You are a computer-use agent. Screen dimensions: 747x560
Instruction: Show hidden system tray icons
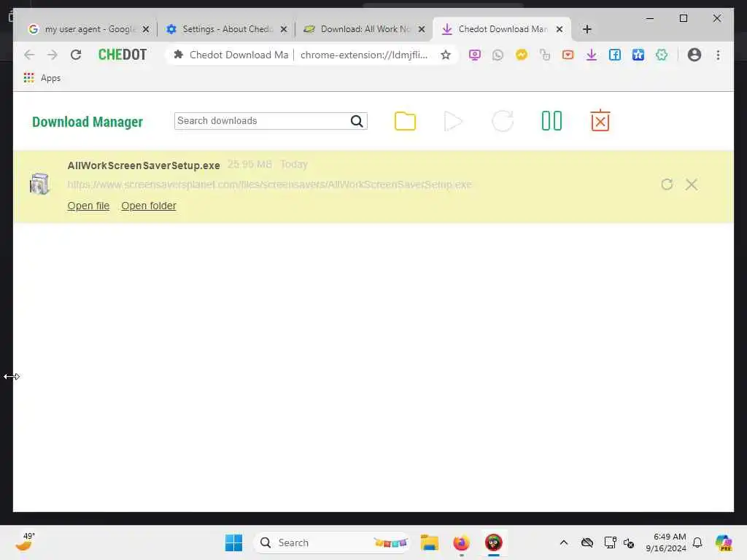coord(564,542)
